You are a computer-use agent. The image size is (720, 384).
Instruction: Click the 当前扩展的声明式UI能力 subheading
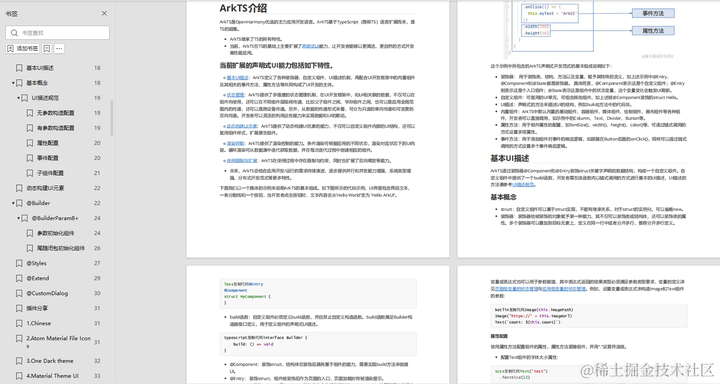[x=276, y=66]
